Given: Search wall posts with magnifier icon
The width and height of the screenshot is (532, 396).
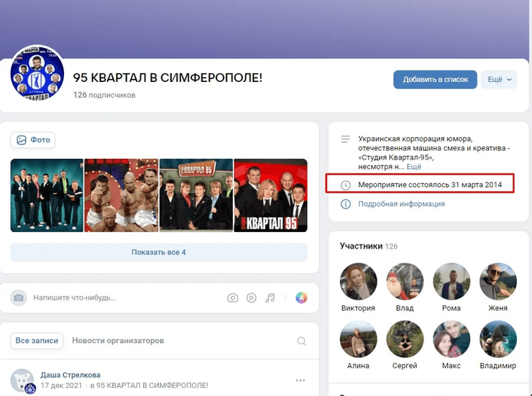Looking at the screenshot, I should [302, 341].
